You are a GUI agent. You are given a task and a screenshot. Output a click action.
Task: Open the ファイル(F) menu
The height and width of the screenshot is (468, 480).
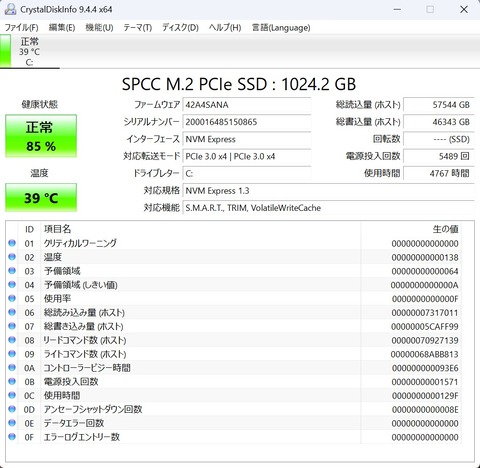[x=21, y=27]
